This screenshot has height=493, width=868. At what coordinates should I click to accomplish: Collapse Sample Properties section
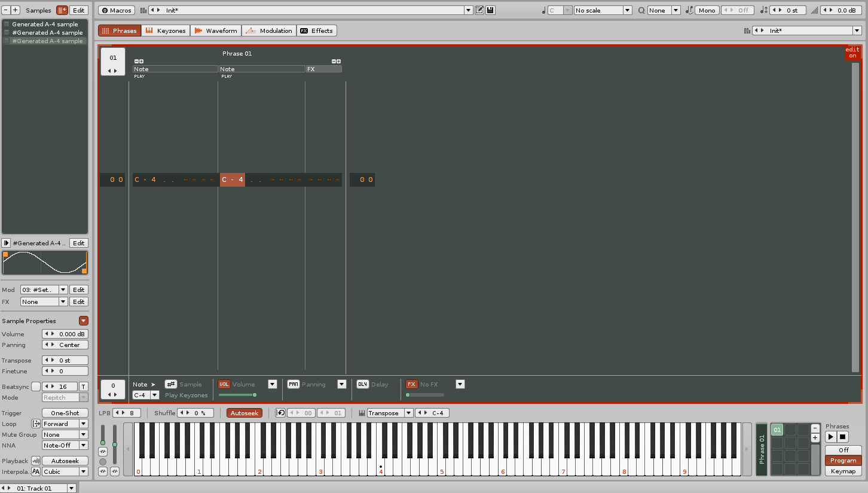click(84, 321)
